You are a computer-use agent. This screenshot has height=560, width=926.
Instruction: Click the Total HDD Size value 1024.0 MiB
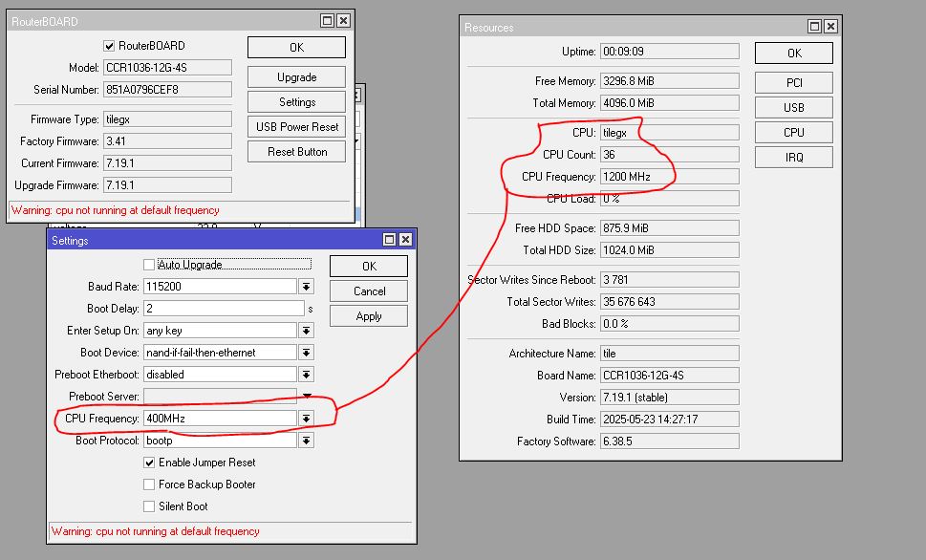pyautogui.click(x=670, y=249)
